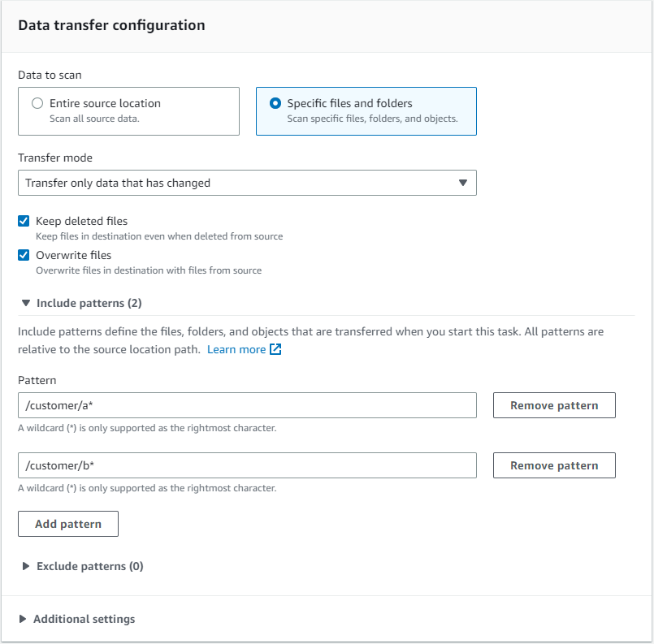Click the Add pattern button
The image size is (654, 644).
67,523
